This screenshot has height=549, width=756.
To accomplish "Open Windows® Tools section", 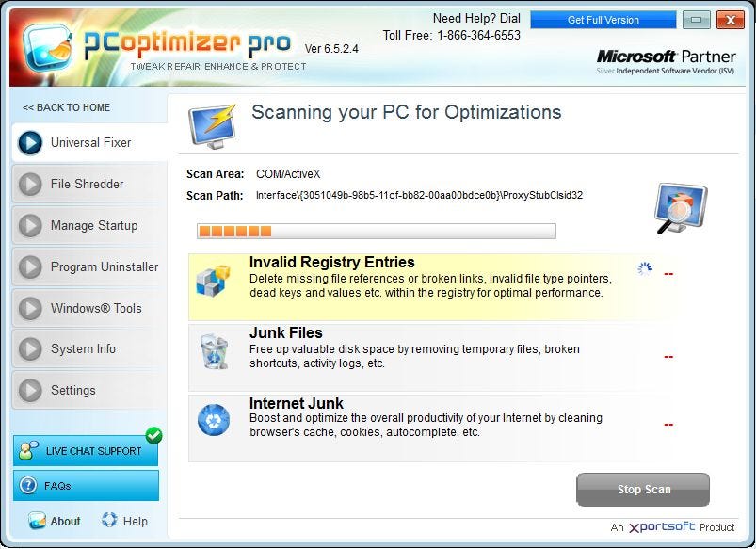I will click(x=89, y=308).
